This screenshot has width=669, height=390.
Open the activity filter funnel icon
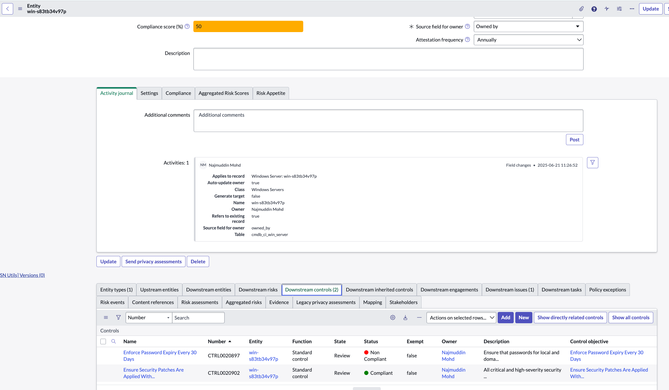tap(592, 163)
